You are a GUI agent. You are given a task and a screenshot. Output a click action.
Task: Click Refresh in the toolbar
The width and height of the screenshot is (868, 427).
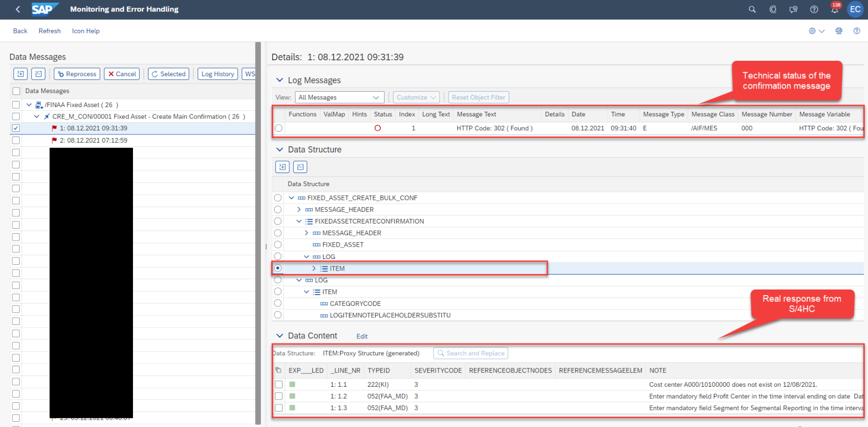click(x=49, y=31)
